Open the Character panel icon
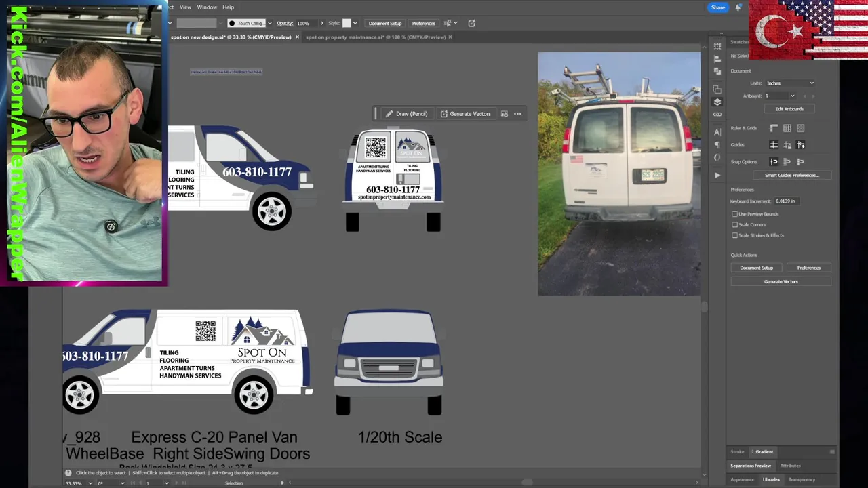Viewport: 868px width, 488px height. tap(717, 132)
